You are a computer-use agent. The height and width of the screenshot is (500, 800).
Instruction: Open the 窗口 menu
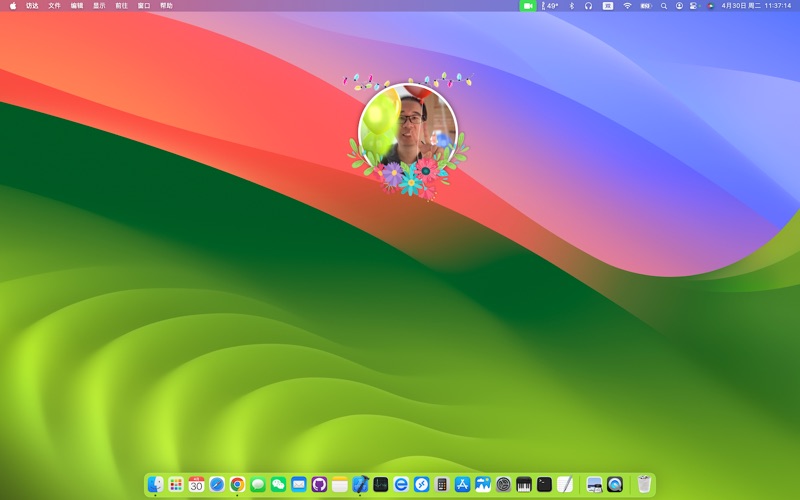(x=144, y=6)
